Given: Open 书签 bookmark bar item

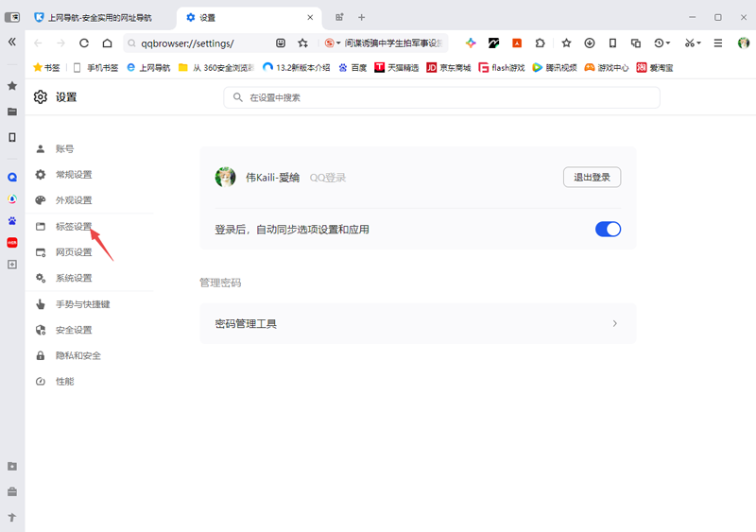Looking at the screenshot, I should (x=46, y=67).
